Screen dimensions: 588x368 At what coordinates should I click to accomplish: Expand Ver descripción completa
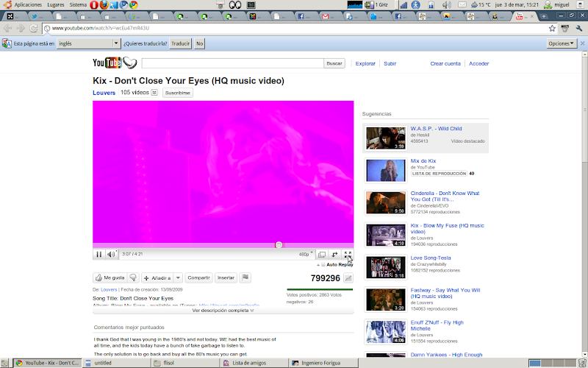223,311
